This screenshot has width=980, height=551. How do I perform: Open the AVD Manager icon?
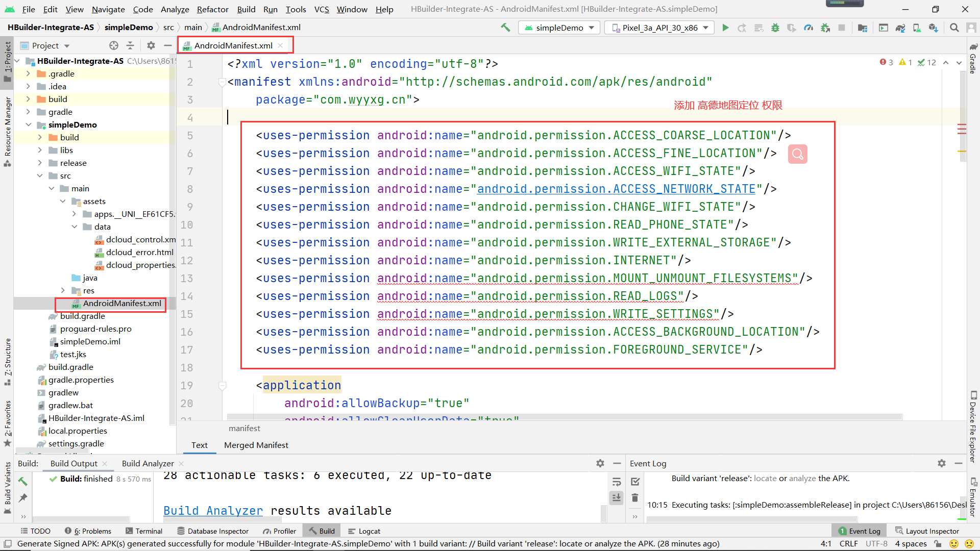(917, 28)
